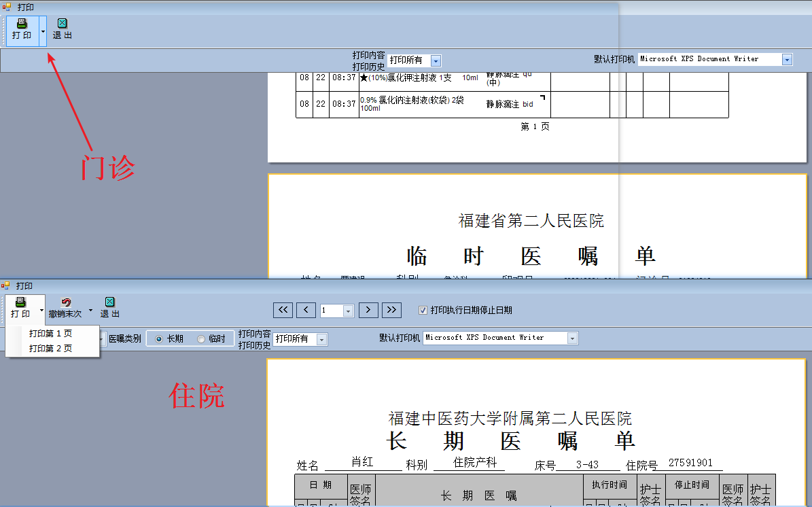
Task: Click the bed number 3-43
Action: coord(587,465)
